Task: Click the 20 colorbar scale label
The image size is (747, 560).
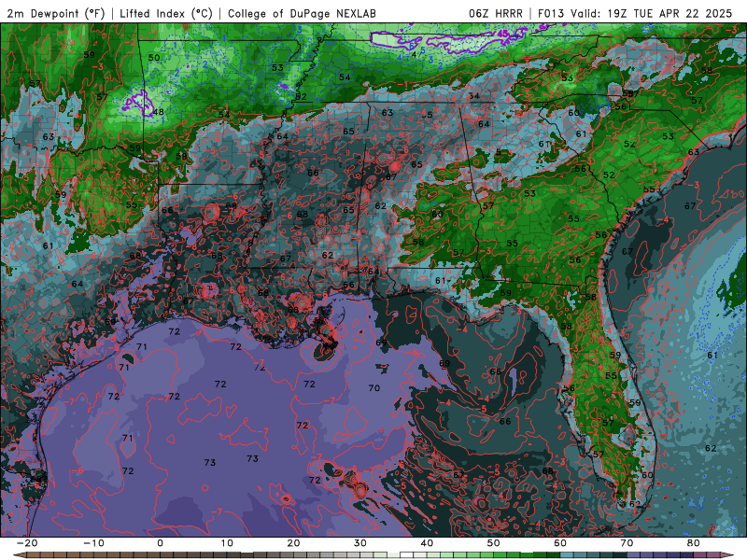Action: [x=293, y=543]
